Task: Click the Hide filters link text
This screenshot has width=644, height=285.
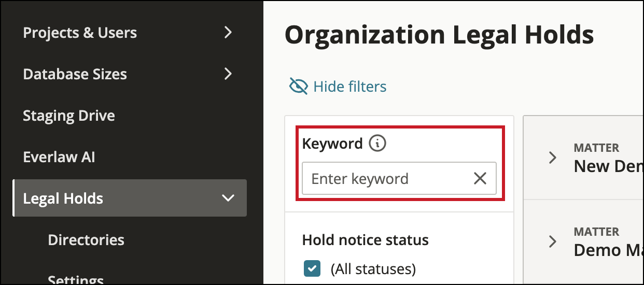Action: [x=350, y=86]
